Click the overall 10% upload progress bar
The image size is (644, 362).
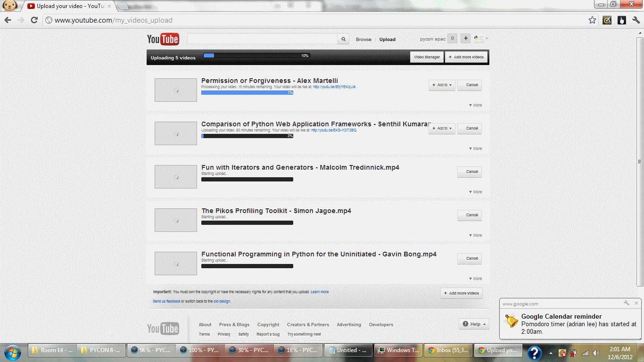pos(256,56)
